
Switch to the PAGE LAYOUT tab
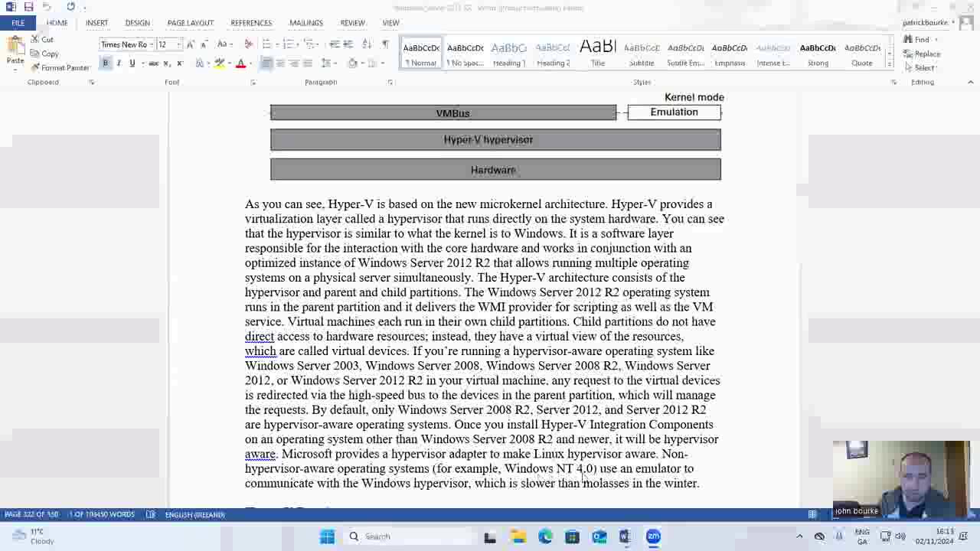coord(191,23)
